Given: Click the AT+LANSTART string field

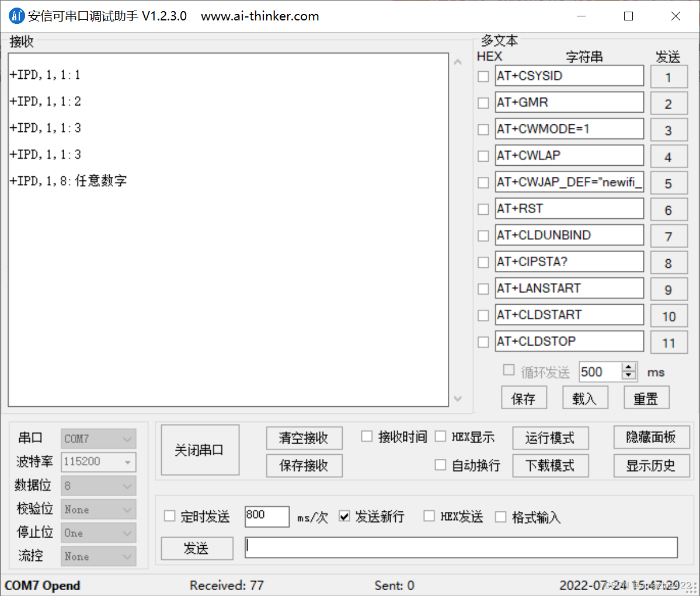Looking at the screenshot, I should point(569,288).
